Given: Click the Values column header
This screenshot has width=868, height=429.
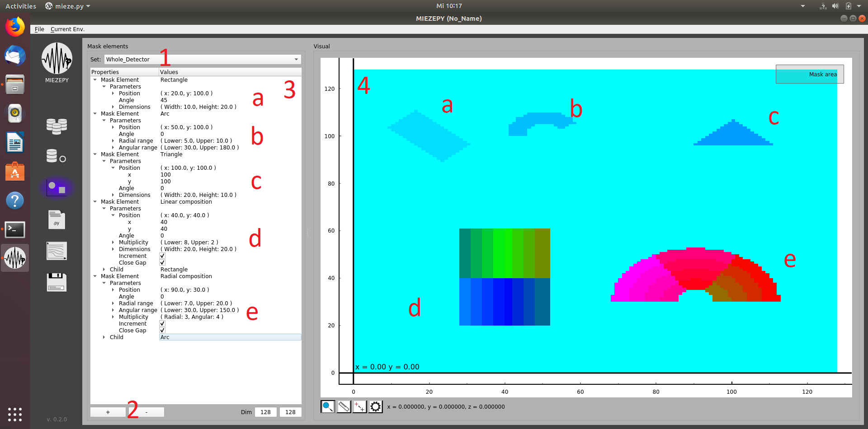Looking at the screenshot, I should [230, 72].
